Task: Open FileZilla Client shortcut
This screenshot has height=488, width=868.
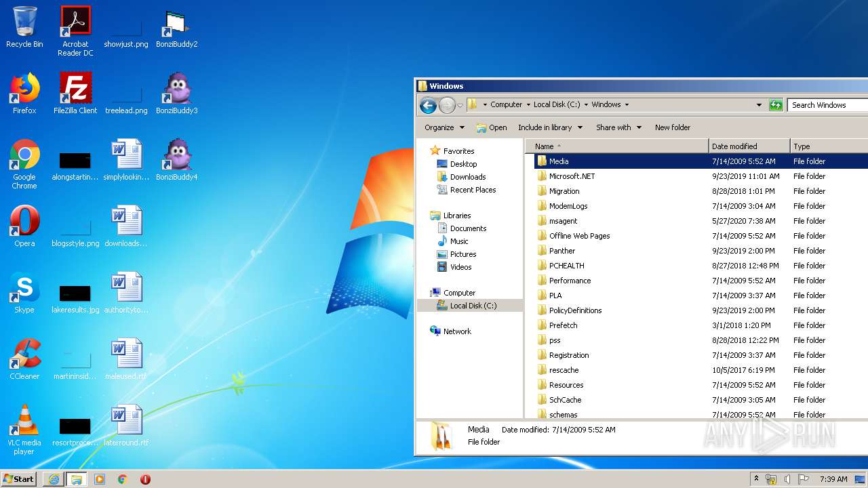Action: point(75,94)
